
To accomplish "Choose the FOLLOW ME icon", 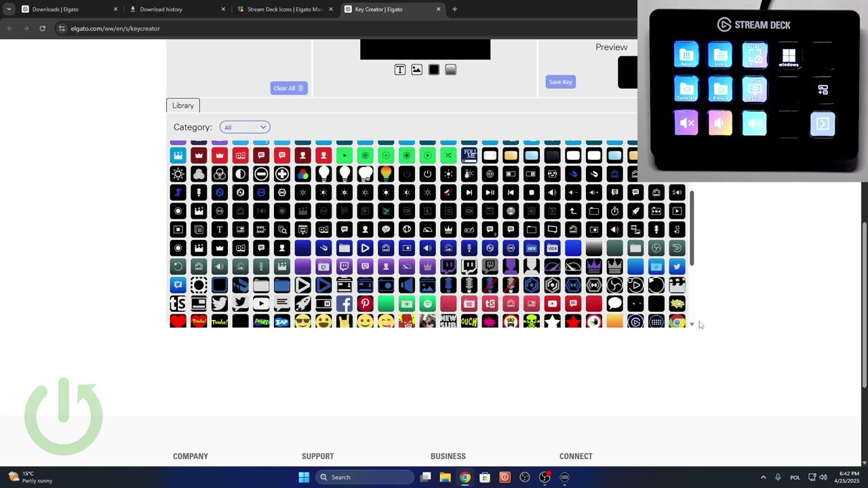I will click(469, 155).
